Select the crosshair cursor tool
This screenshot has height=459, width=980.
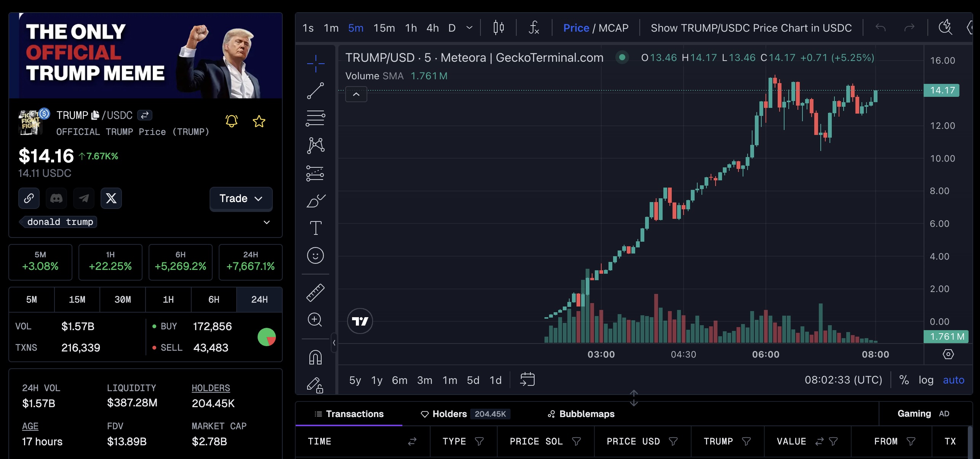point(315,64)
